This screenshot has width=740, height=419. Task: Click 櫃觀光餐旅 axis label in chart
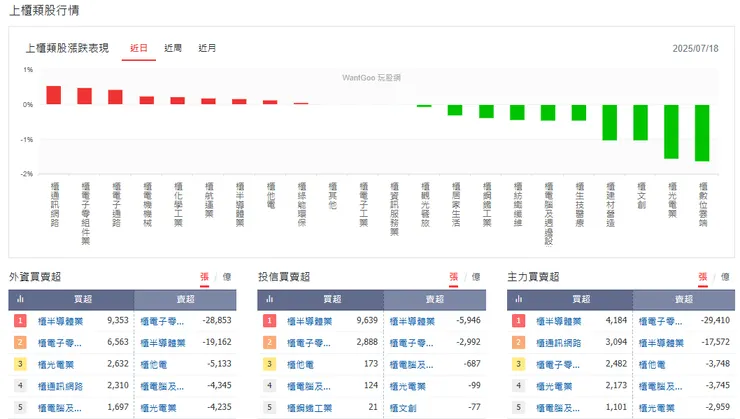(x=426, y=204)
